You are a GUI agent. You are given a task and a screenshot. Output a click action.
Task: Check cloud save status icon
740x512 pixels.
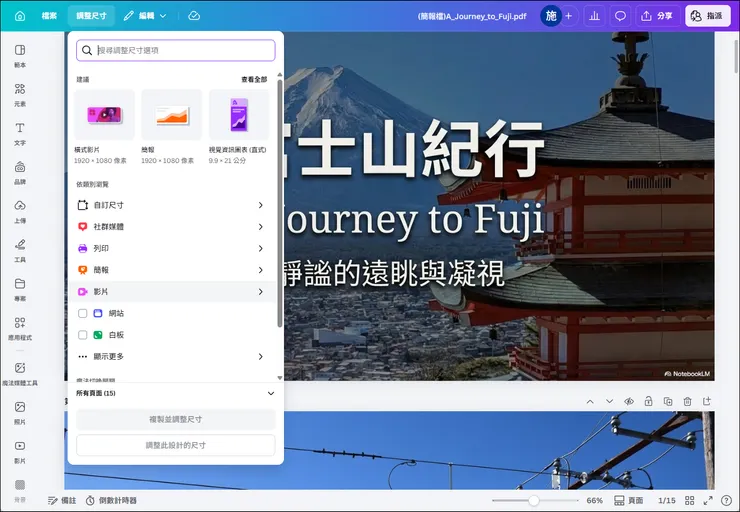194,16
